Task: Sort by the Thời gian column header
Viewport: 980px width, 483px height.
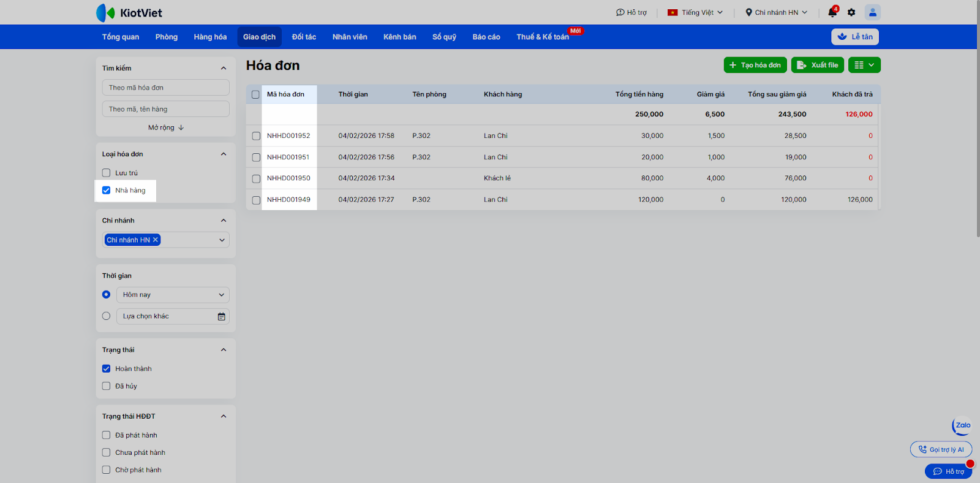Action: (x=353, y=94)
